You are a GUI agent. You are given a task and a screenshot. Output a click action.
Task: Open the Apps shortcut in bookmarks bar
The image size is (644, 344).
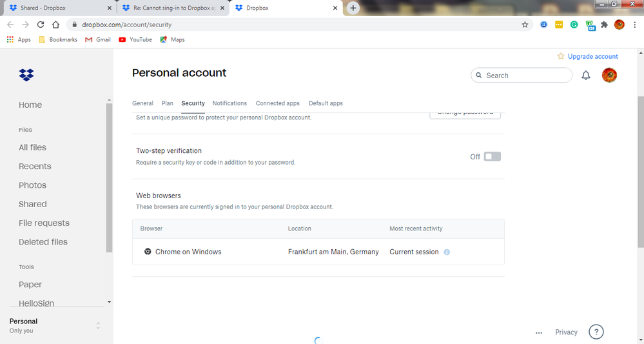pyautogui.click(x=19, y=39)
